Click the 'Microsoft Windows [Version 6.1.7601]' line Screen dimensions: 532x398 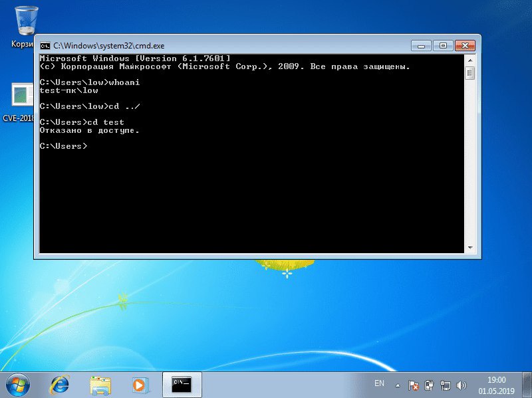point(135,58)
